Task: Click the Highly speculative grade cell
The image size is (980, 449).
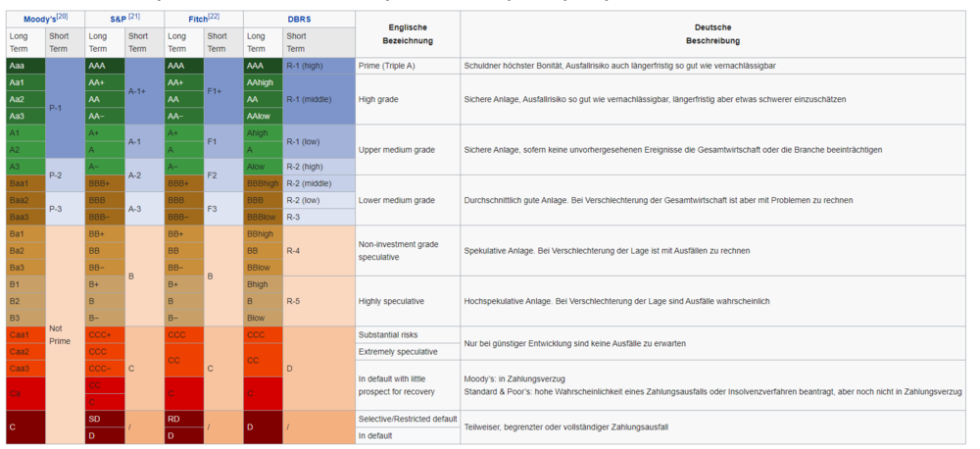Action: (x=408, y=301)
